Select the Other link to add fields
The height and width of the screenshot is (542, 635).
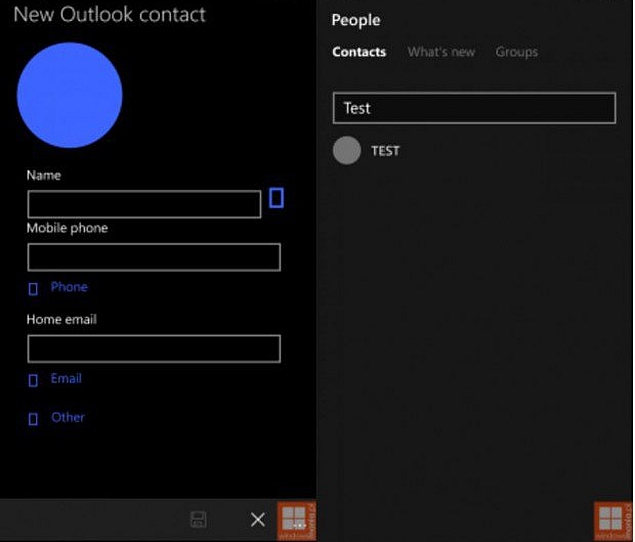(68, 418)
